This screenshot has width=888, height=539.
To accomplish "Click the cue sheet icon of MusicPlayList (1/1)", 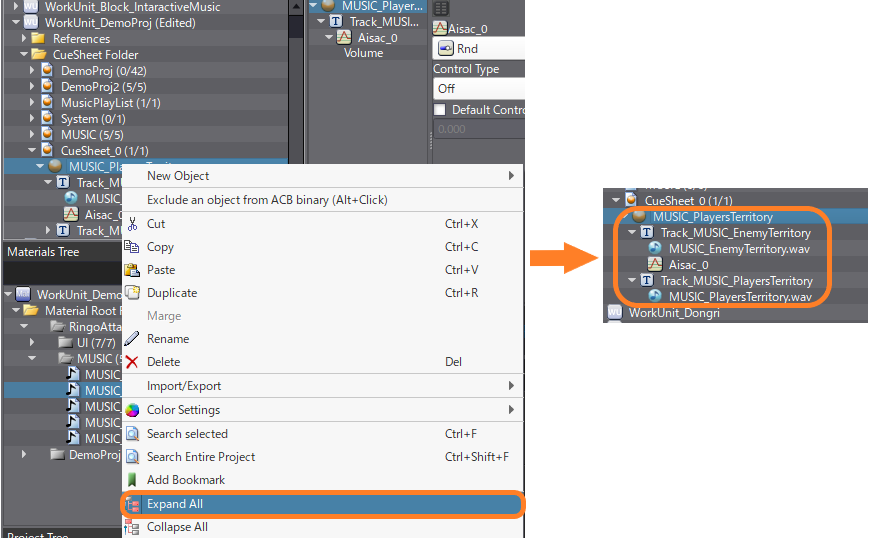I will point(48,102).
